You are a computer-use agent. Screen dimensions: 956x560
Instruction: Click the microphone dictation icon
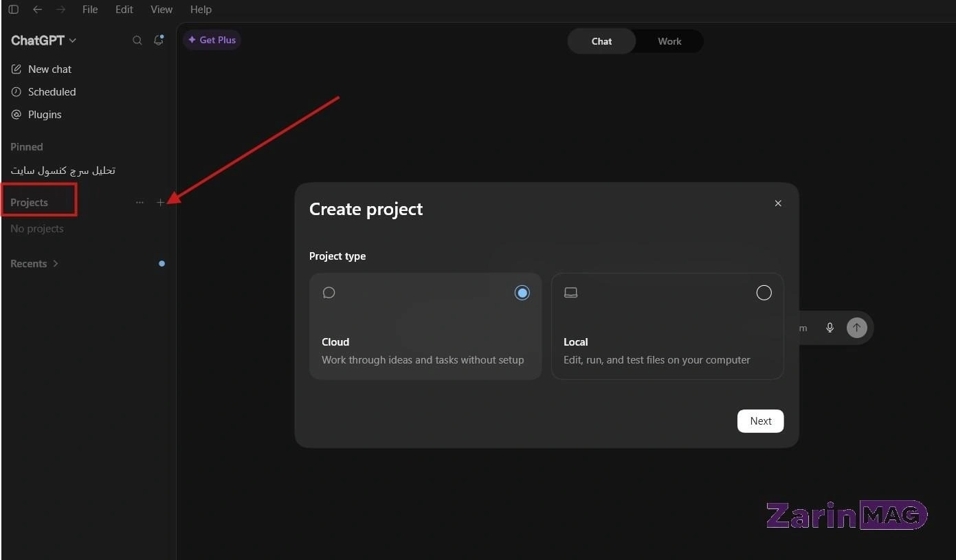(x=830, y=328)
